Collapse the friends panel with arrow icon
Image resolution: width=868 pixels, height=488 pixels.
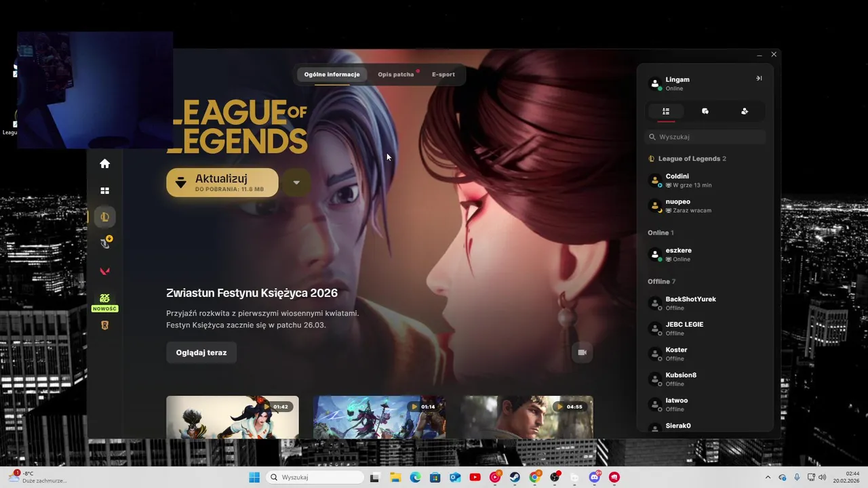pos(759,79)
